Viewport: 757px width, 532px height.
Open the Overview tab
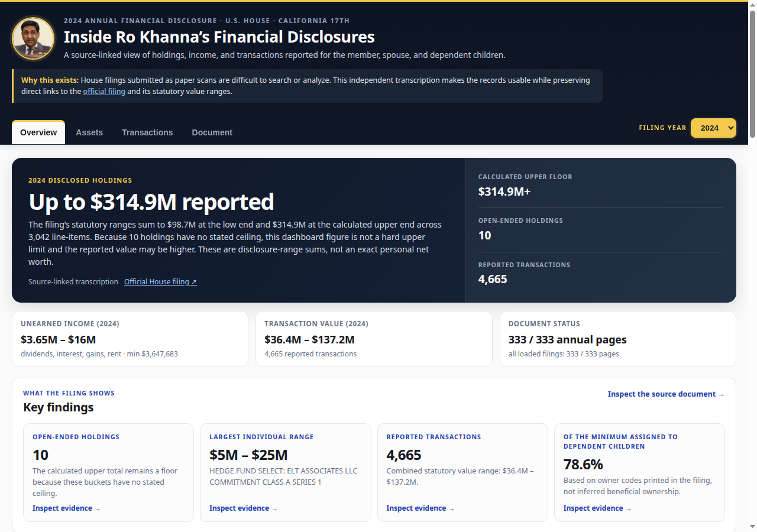point(38,132)
